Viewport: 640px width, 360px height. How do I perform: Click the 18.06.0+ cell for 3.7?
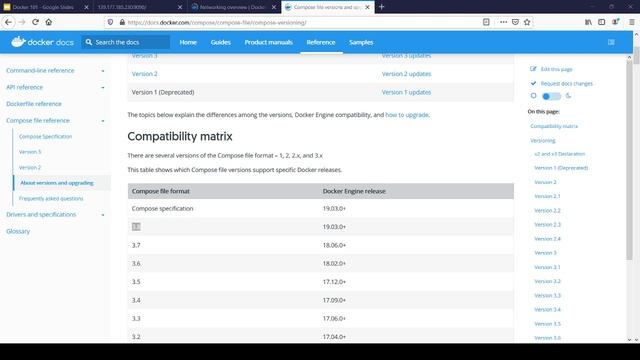[x=334, y=245]
